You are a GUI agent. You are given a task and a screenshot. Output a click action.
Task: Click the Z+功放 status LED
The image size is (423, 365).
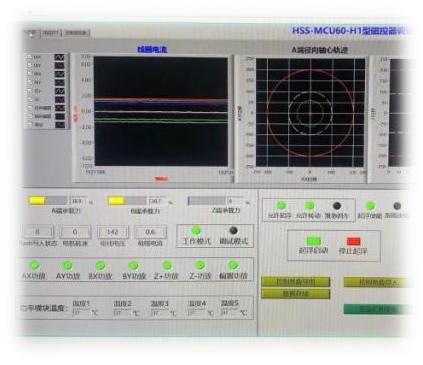pyautogui.click(x=167, y=265)
